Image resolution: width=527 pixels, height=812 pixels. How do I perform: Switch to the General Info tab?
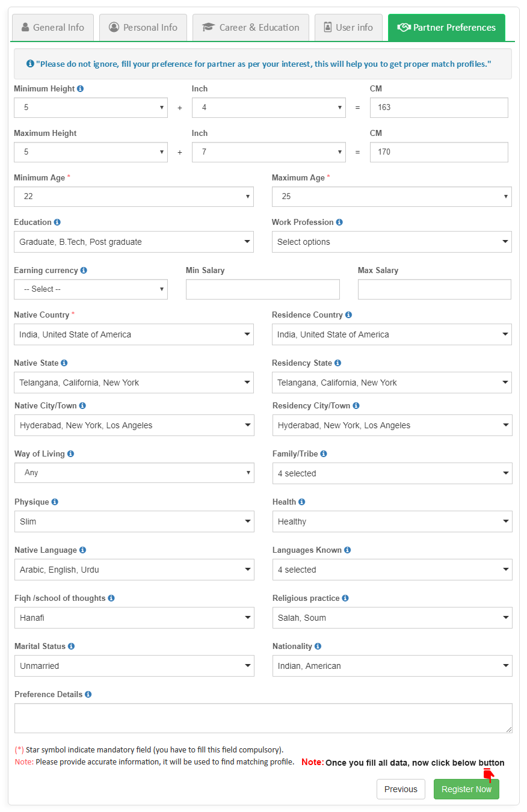[53, 28]
